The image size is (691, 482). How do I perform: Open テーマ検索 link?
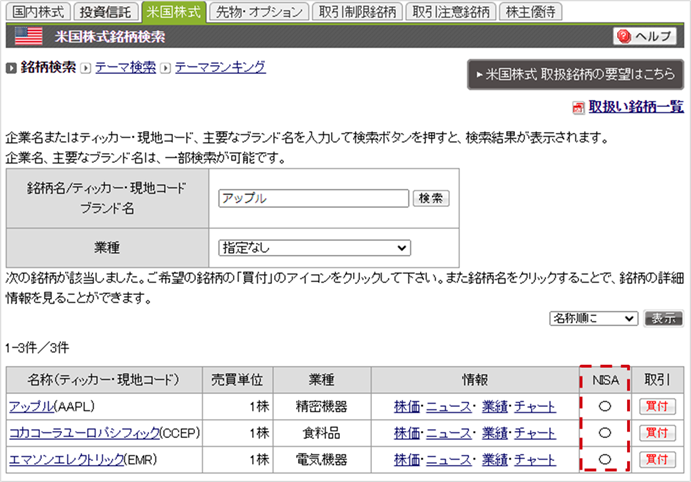click(x=126, y=67)
